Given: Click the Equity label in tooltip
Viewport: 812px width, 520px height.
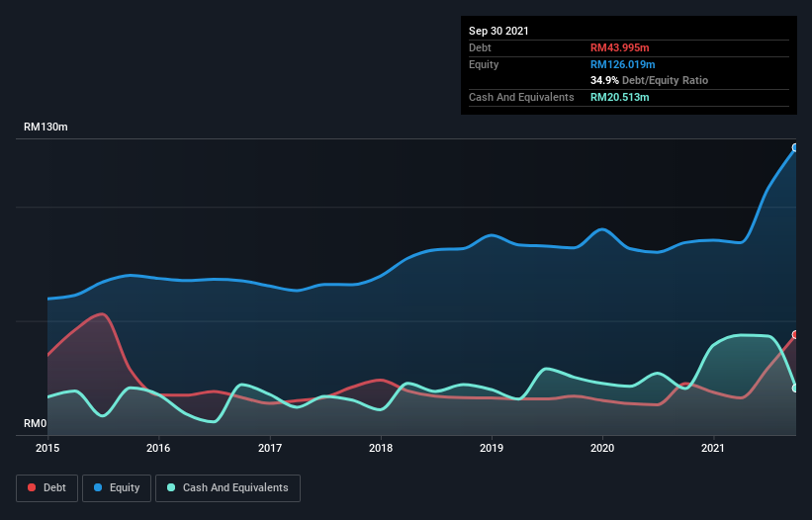Looking at the screenshot, I should [x=484, y=64].
